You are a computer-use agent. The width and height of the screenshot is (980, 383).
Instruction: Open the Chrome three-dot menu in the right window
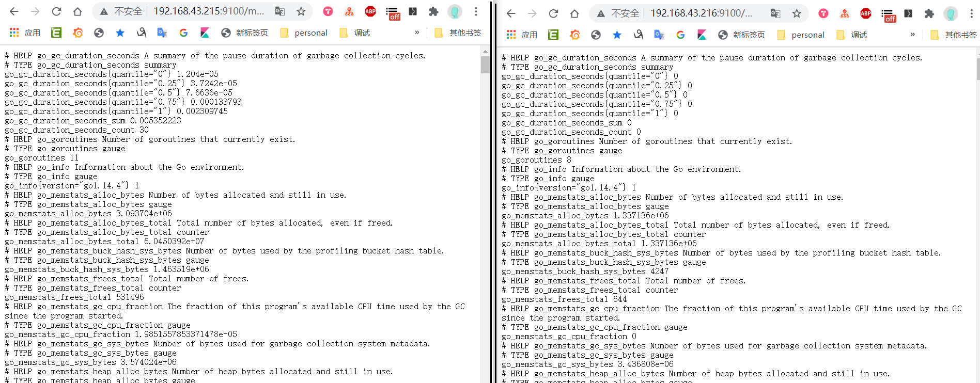(x=972, y=13)
